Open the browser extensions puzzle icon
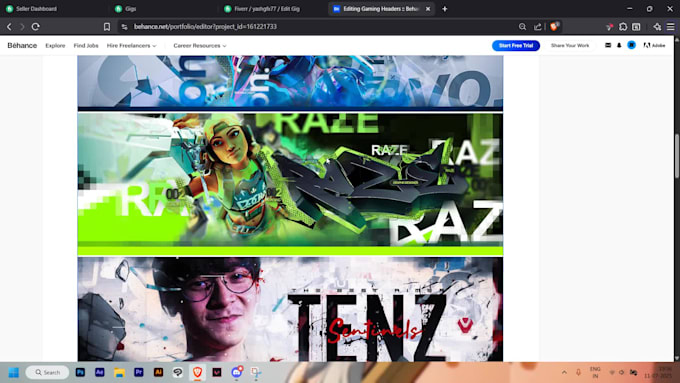This screenshot has height=383, width=680. (x=623, y=27)
